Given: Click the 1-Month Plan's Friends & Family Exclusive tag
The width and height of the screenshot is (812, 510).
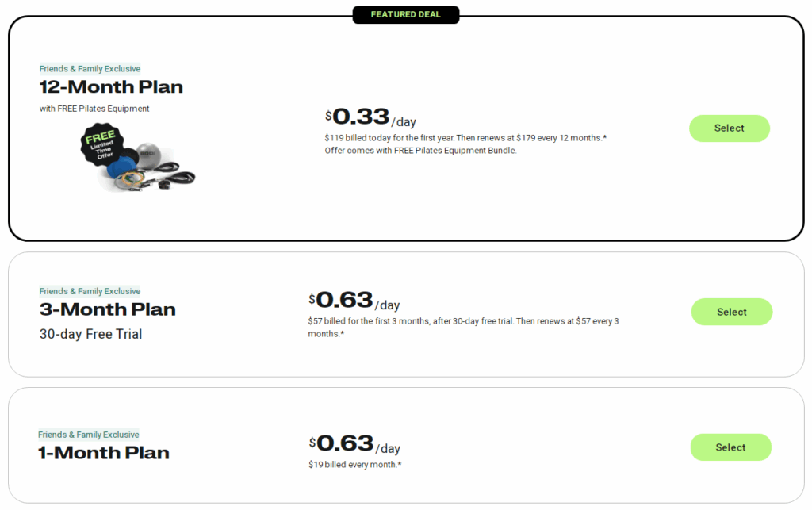Looking at the screenshot, I should pyautogui.click(x=89, y=435).
